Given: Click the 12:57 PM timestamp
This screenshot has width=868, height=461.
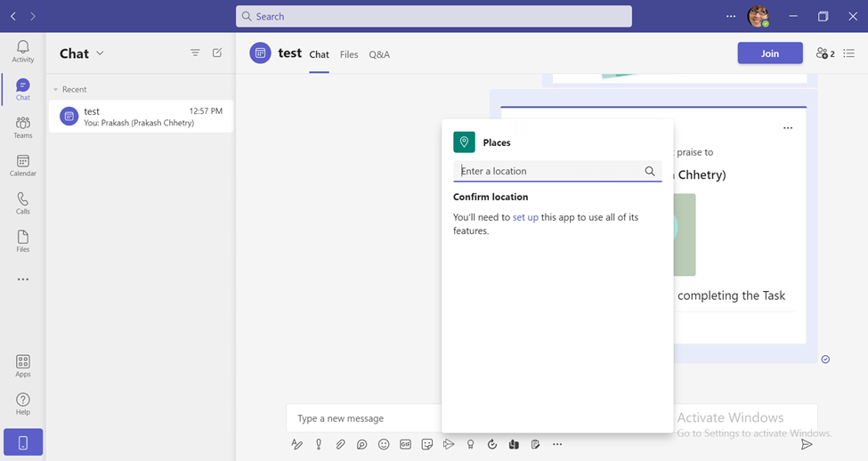Looking at the screenshot, I should (206, 110).
